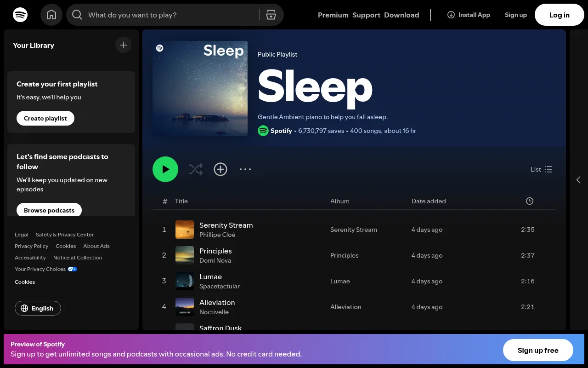Image resolution: width=588 pixels, height=368 pixels.
Task: Click Create playlist button
Action: pos(45,118)
